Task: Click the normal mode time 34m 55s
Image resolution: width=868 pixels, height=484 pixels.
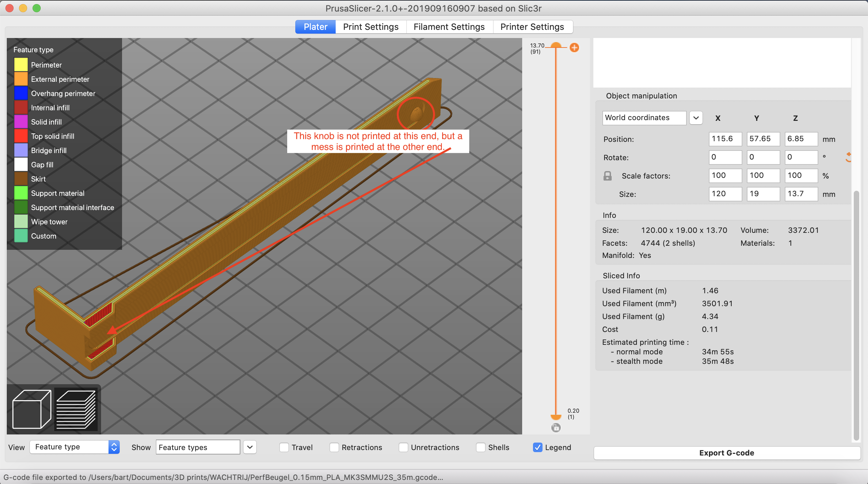Action: (718, 352)
